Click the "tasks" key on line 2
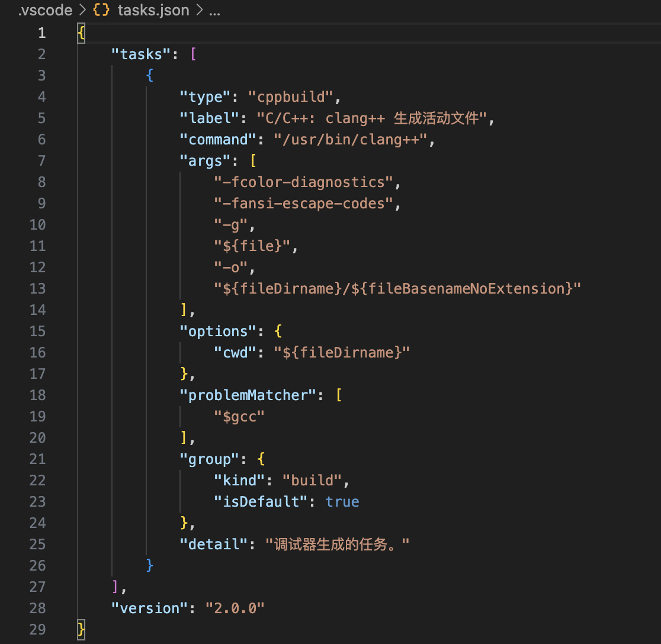This screenshot has height=644, width=661. [x=141, y=54]
